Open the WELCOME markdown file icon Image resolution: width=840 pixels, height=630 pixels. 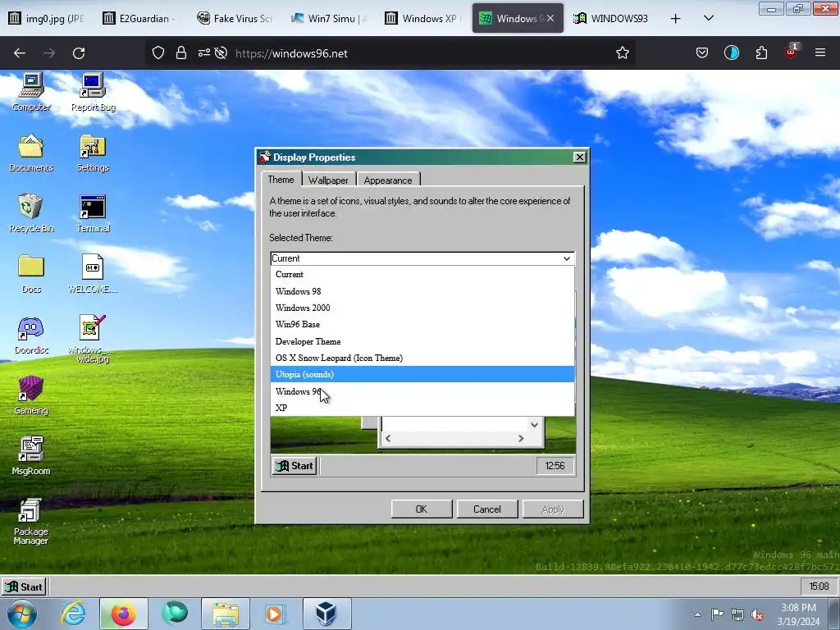point(93,274)
